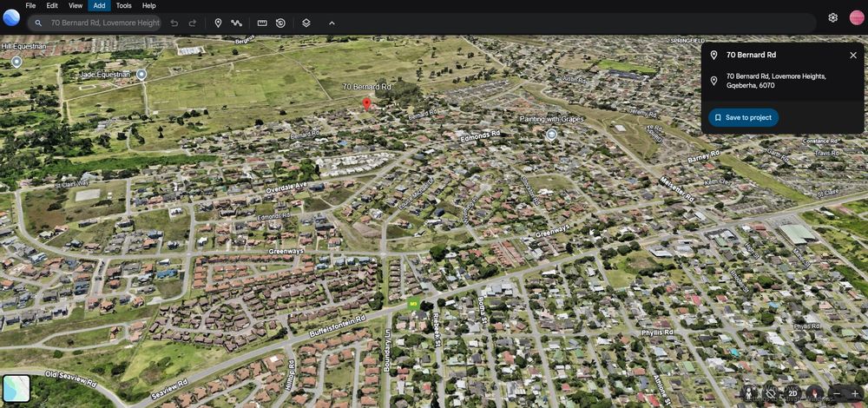Image resolution: width=868 pixels, height=408 pixels.
Task: Open the File menu
Action: pos(30,5)
